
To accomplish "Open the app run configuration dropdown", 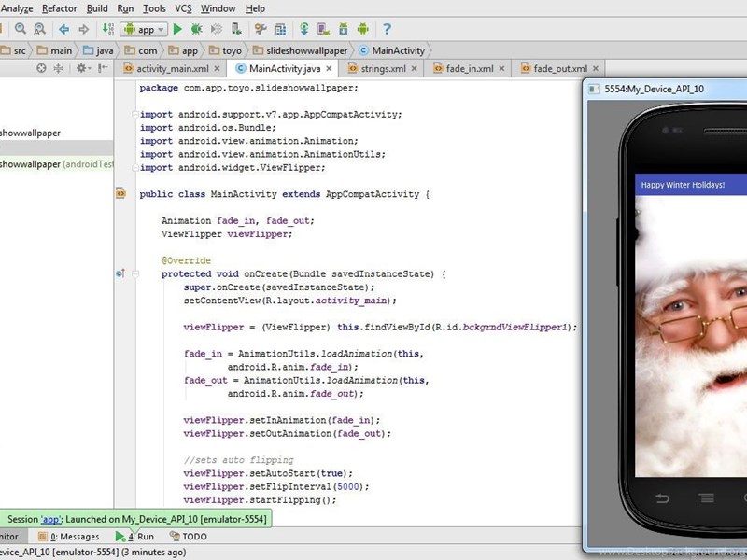I will [x=142, y=30].
